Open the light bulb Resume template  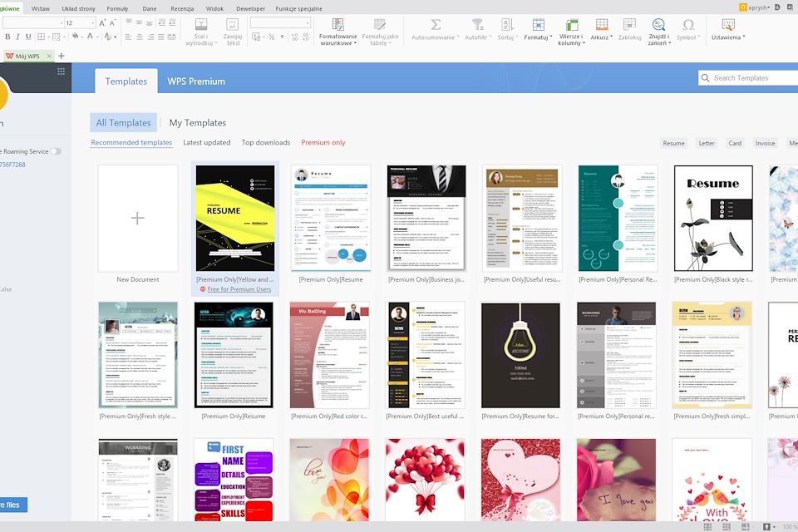pos(520,355)
